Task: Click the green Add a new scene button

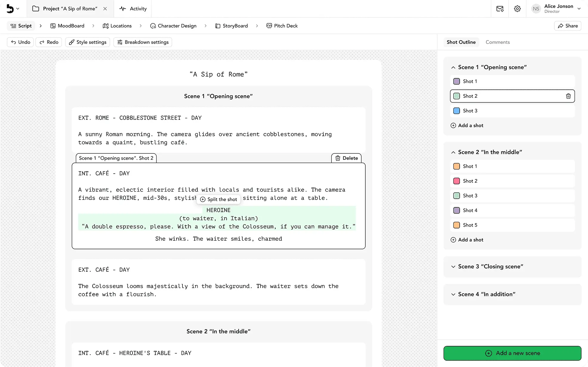Action: [x=512, y=353]
